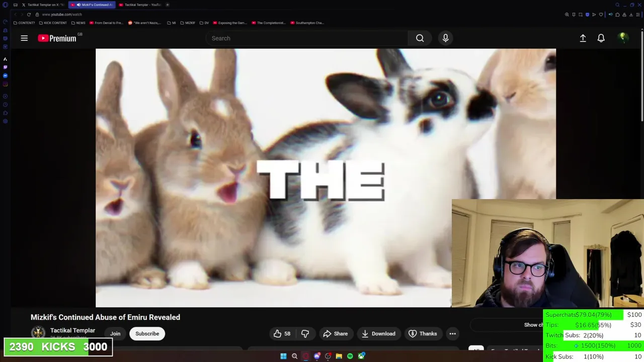Open more actions ellipsis under video
644x362 pixels.
click(x=452, y=334)
